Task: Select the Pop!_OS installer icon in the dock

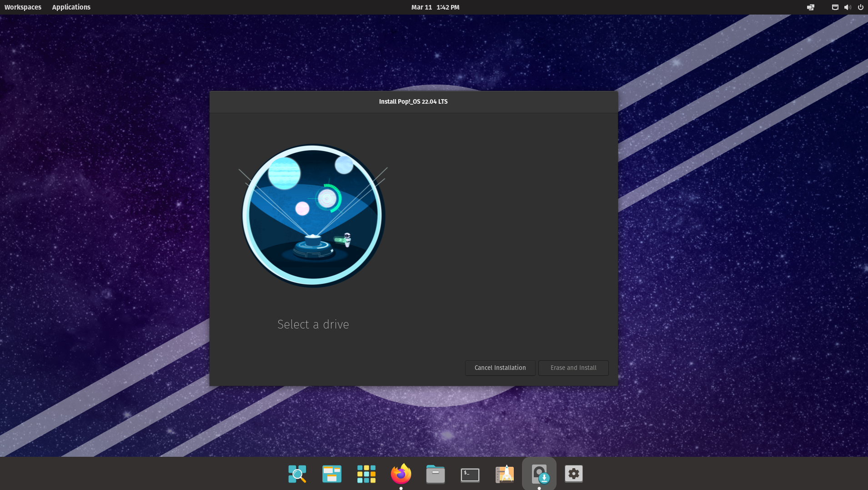Action: 540,474
